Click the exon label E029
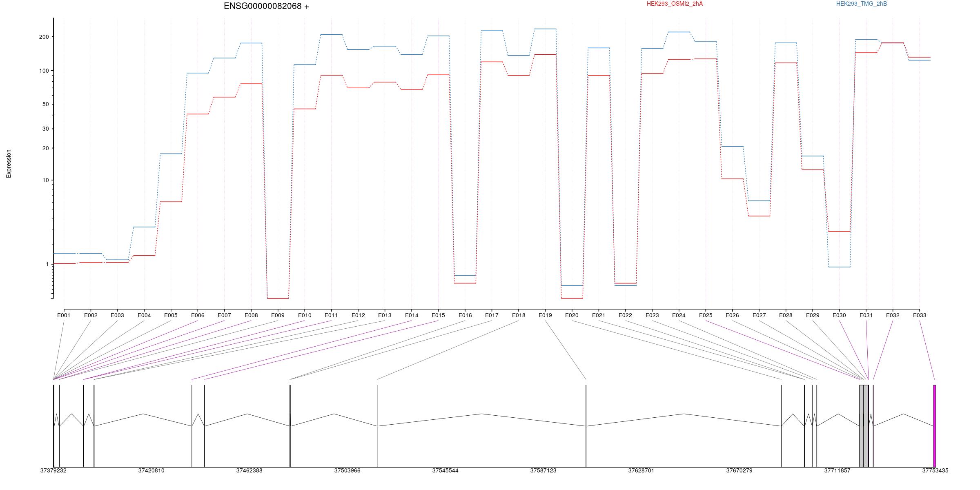Screen dimensions: 980x490 pyautogui.click(x=813, y=315)
